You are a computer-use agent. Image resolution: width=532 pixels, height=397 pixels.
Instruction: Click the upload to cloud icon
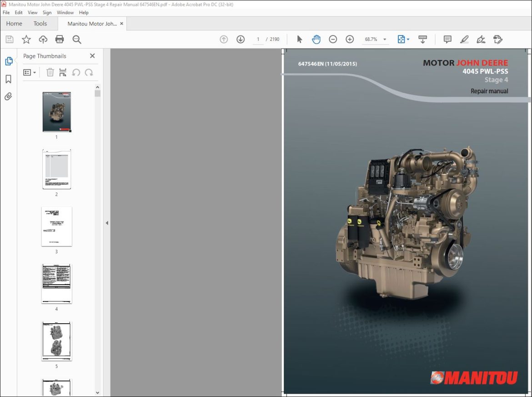(x=43, y=40)
